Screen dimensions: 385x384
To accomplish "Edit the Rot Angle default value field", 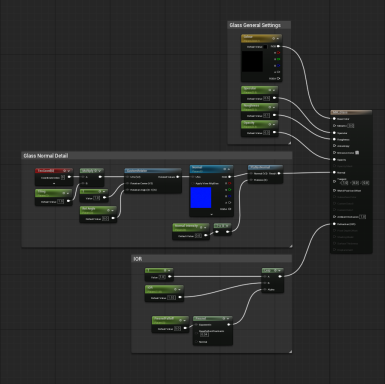I will 105,219.
